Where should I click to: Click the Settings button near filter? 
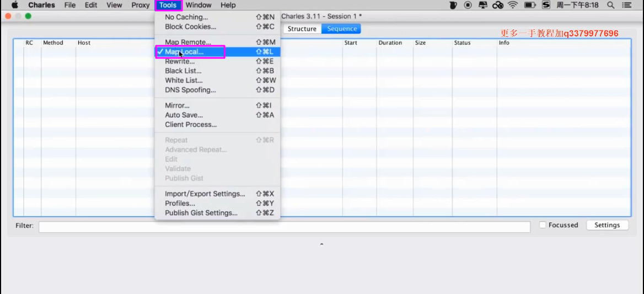pos(607,225)
